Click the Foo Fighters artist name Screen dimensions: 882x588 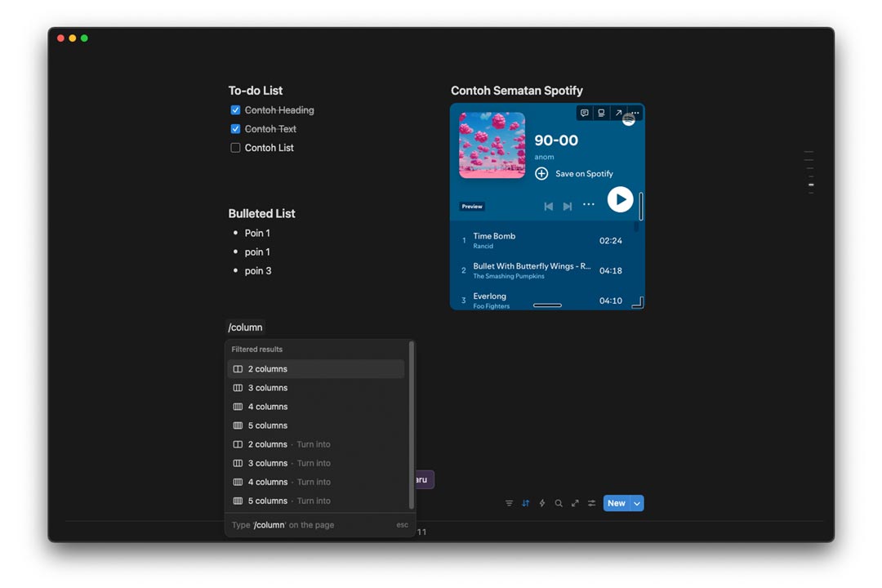pyautogui.click(x=491, y=306)
